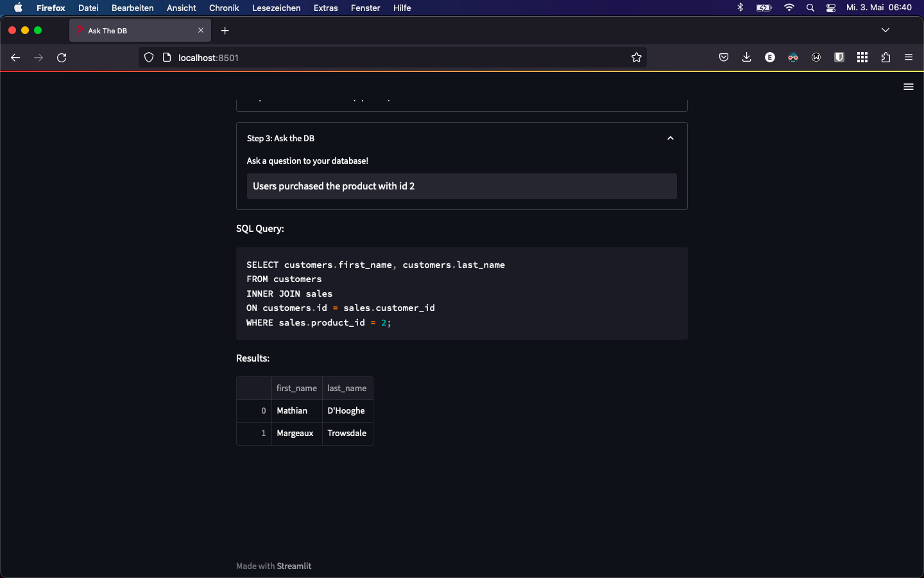
Task: Click row index 0 in results table
Action: click(255, 410)
